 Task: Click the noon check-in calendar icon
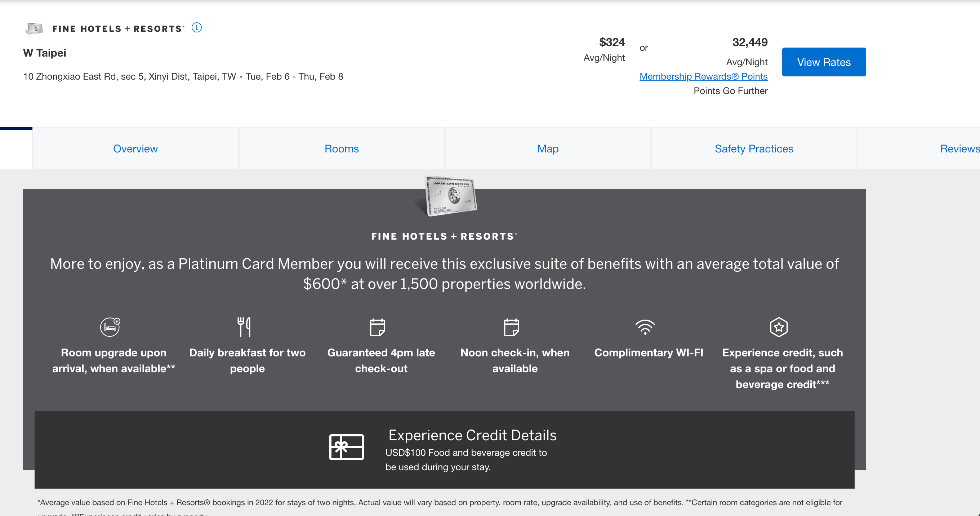pos(511,327)
